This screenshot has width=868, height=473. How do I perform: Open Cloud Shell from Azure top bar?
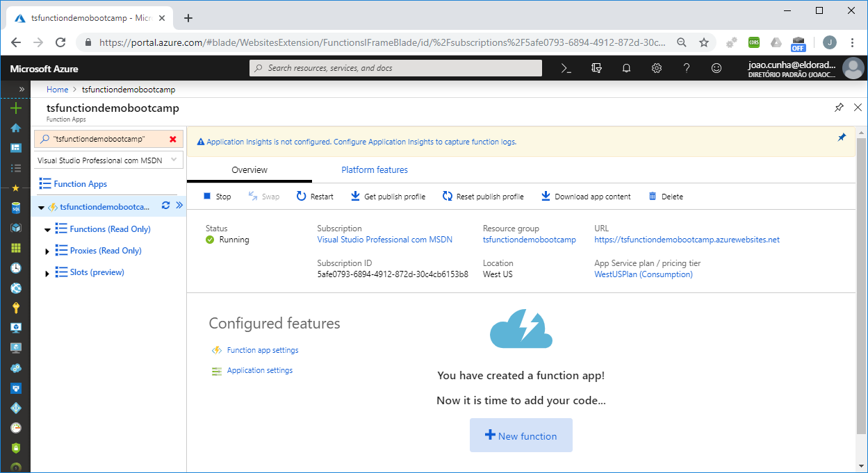tap(566, 68)
